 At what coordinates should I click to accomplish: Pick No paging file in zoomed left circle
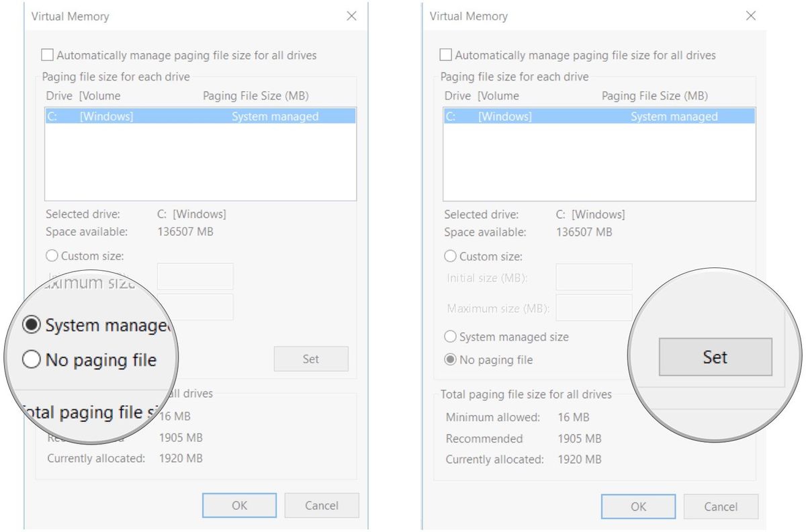point(31,360)
